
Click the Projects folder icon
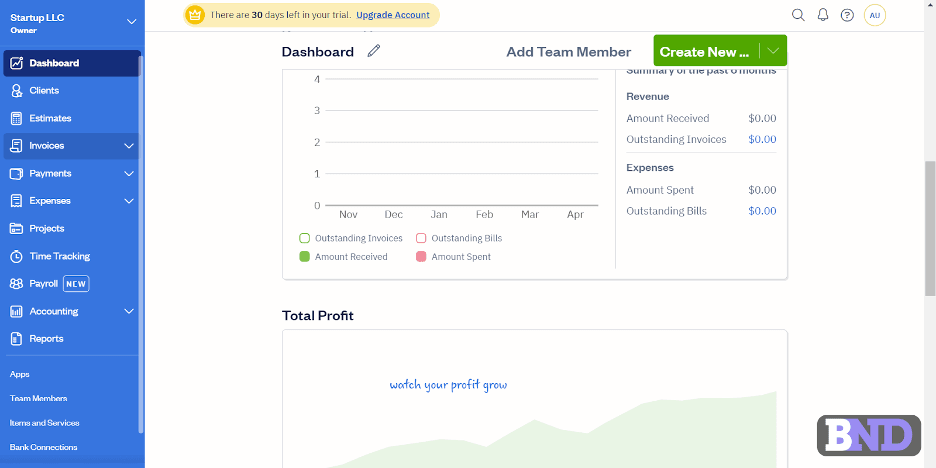(x=17, y=229)
